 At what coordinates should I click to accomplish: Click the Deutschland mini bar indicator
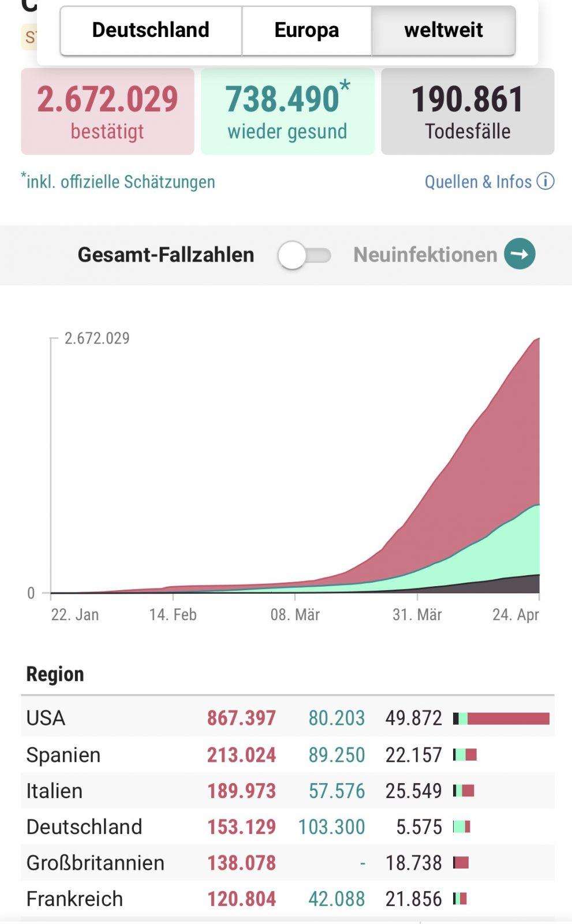462,827
